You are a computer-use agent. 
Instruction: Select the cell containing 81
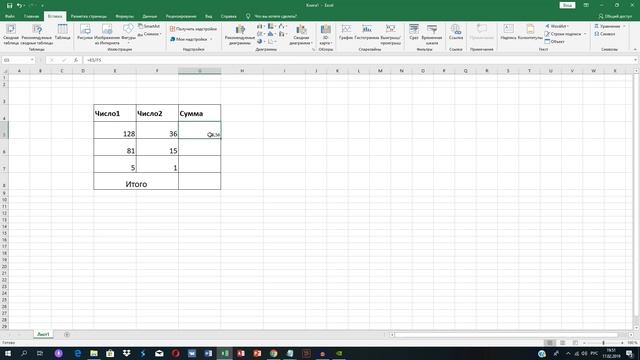click(115, 147)
